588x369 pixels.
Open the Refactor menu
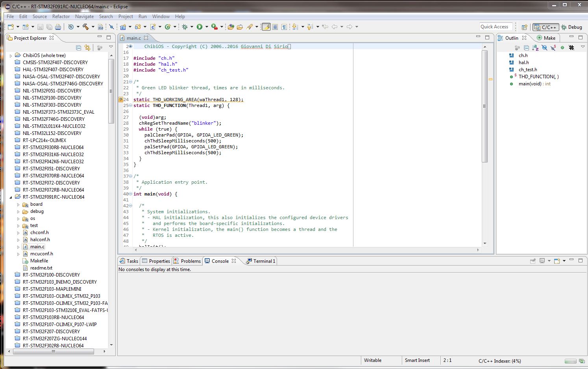[x=61, y=17]
